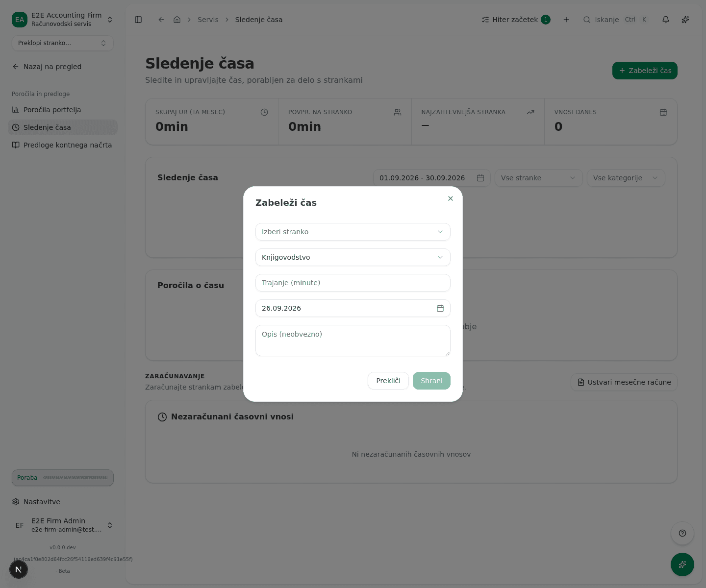The height and width of the screenshot is (588, 706).
Task: Open the home icon in breadcrumb
Action: [177, 20]
